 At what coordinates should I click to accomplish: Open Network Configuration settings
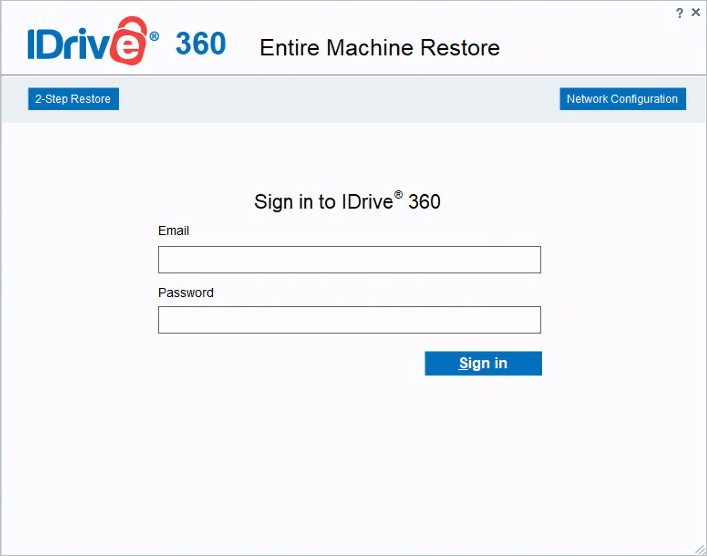pos(623,99)
